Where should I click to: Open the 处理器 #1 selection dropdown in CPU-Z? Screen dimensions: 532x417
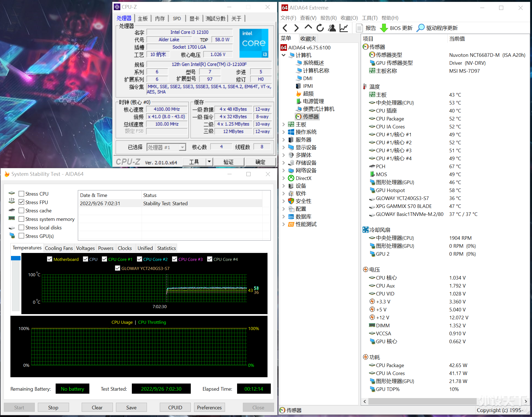click(183, 147)
